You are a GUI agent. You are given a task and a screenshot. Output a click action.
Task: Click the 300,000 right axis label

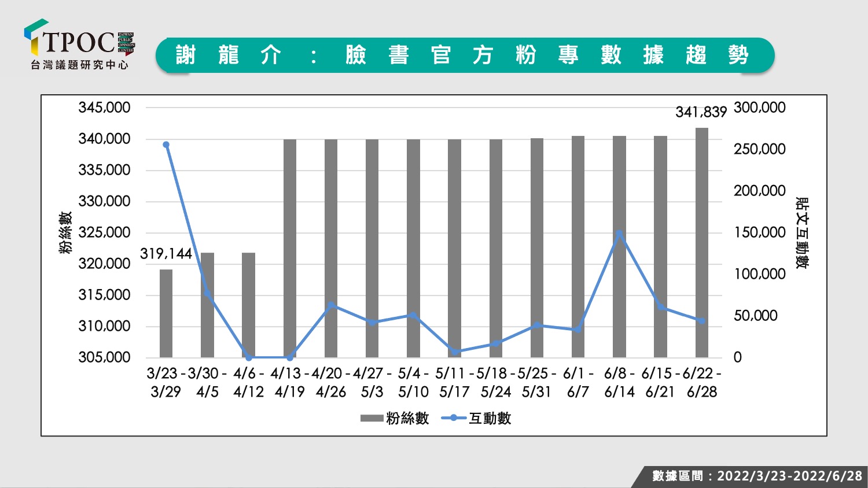click(760, 108)
